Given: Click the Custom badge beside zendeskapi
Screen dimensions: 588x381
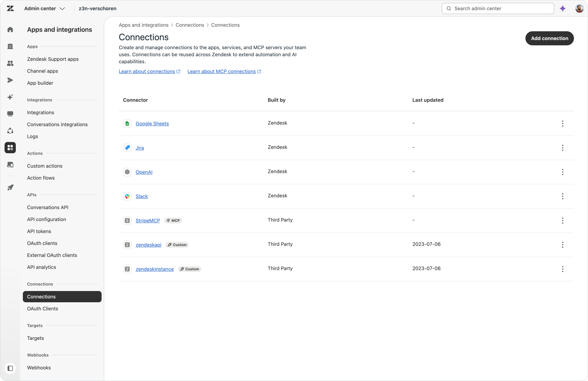Looking at the screenshot, I should tap(177, 245).
